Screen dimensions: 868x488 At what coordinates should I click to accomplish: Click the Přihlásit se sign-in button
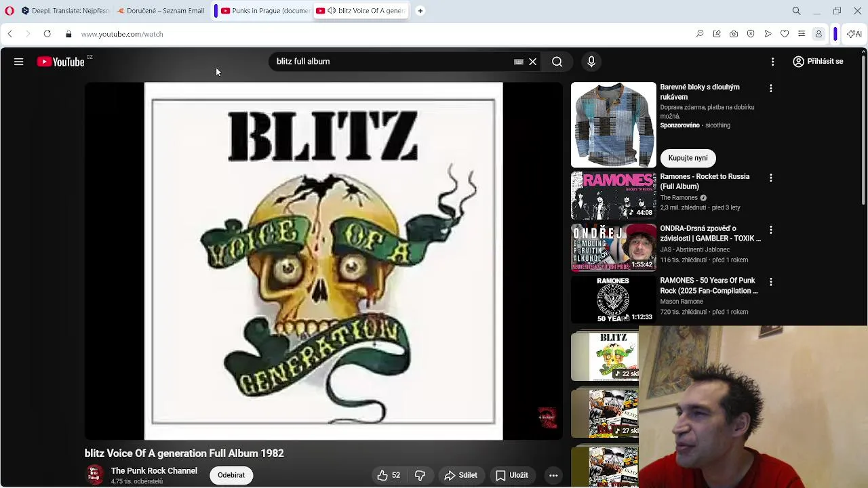click(x=818, y=62)
